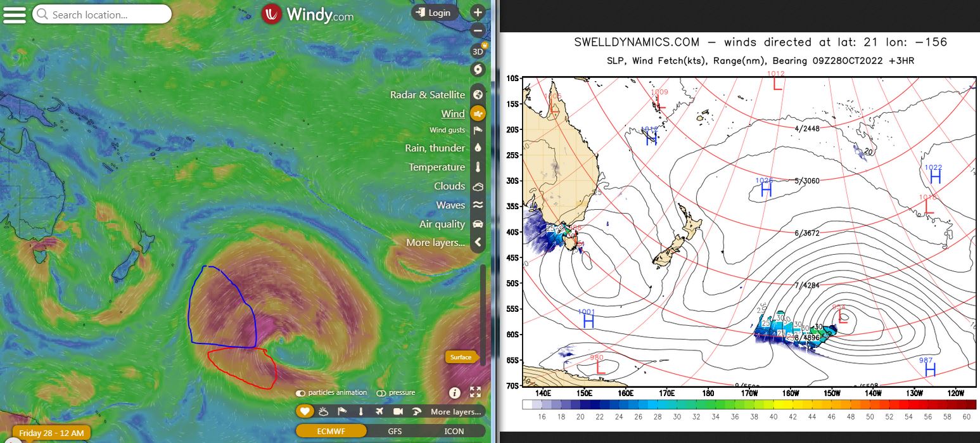Choose the Waves label
This screenshot has height=443, width=980.
coord(451,205)
